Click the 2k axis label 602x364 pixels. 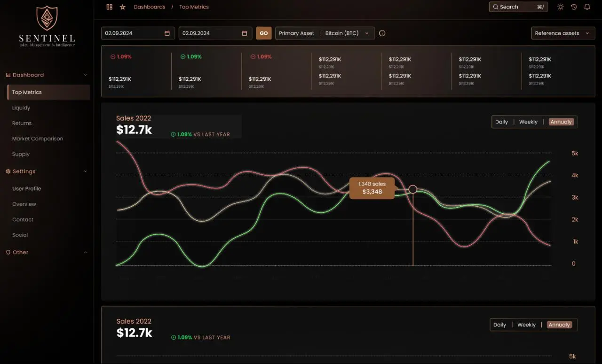pyautogui.click(x=575, y=220)
